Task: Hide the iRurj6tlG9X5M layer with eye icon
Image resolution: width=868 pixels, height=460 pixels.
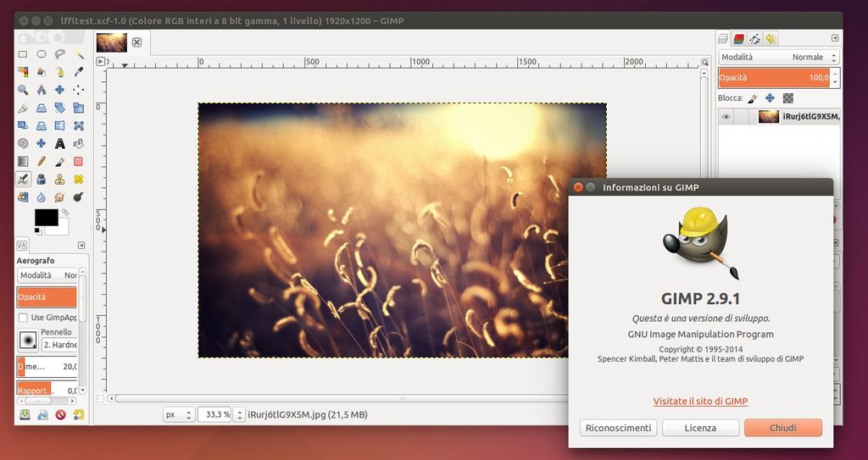Action: (x=726, y=117)
